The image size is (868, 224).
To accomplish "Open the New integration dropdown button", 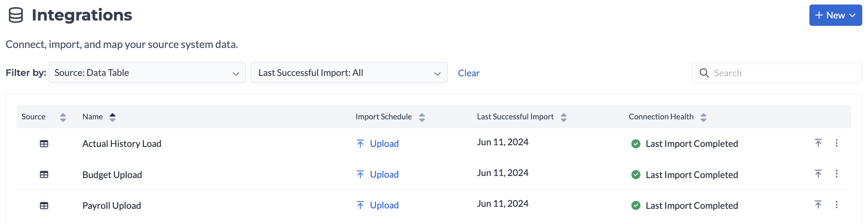I will (835, 16).
